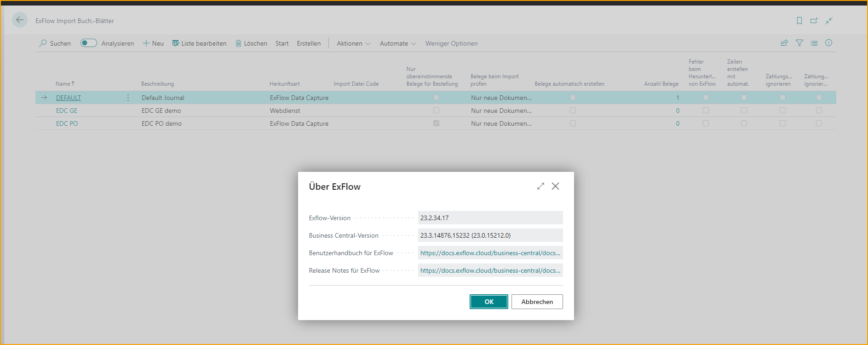
Task: Check matching orders box for EDC GE
Action: (x=436, y=111)
